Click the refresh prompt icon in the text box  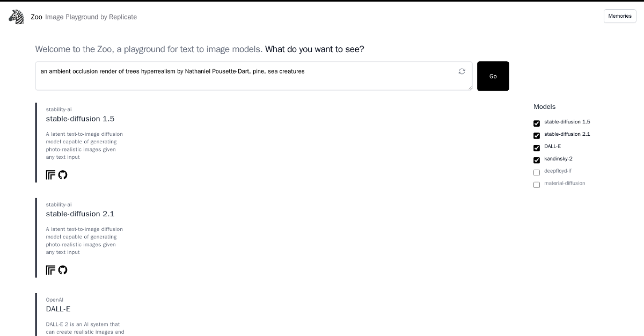click(x=462, y=71)
